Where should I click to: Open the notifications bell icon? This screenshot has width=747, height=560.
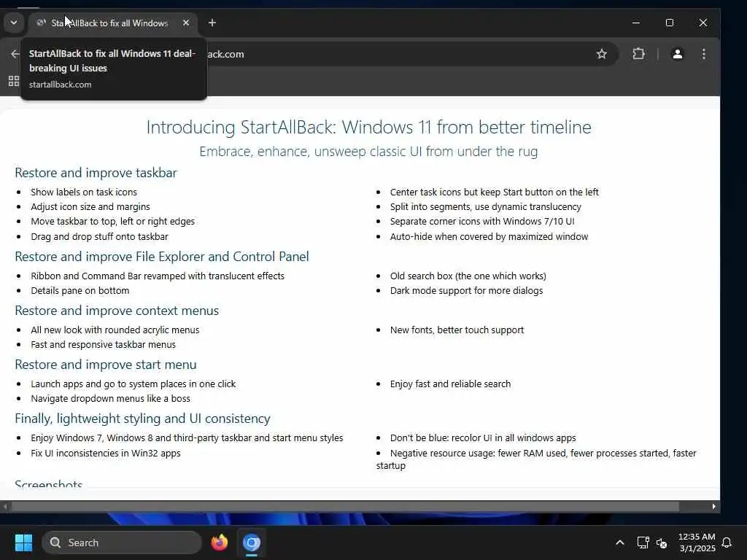(727, 542)
